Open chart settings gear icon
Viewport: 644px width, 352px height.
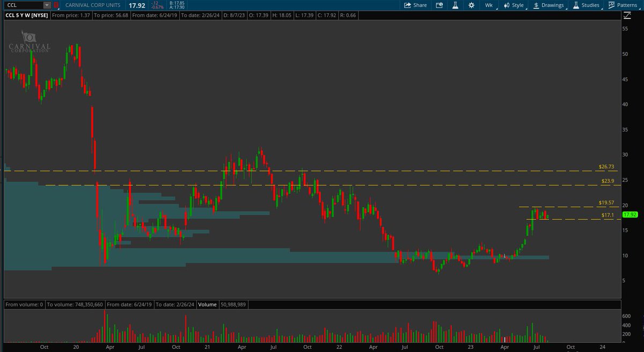pyautogui.click(x=471, y=5)
